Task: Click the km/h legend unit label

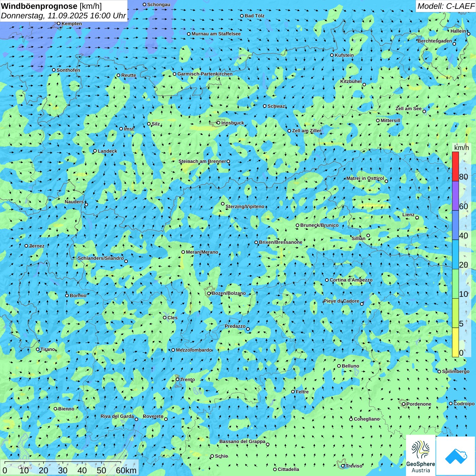Action: 461,148
